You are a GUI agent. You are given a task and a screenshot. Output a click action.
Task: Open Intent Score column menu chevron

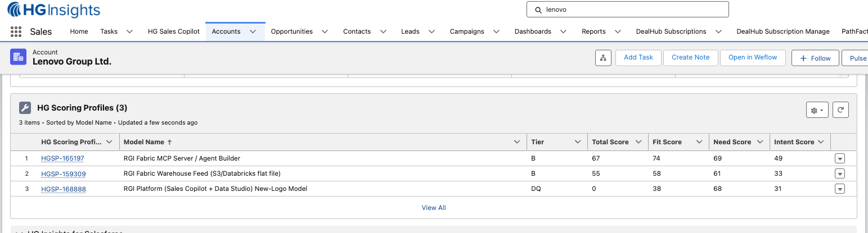(821, 142)
